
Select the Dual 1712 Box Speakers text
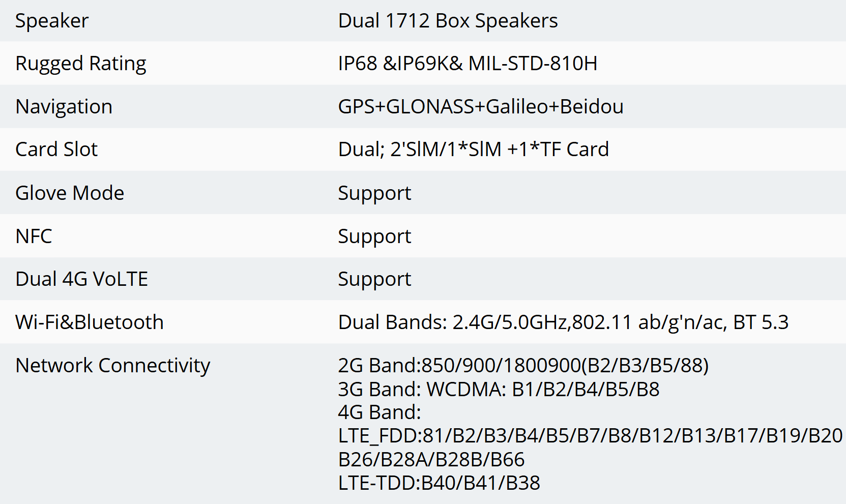point(448,21)
